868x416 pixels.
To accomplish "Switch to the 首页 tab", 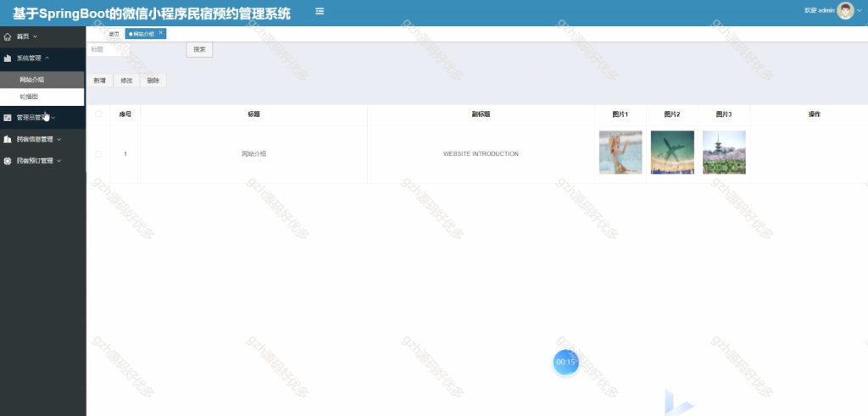I will (114, 34).
